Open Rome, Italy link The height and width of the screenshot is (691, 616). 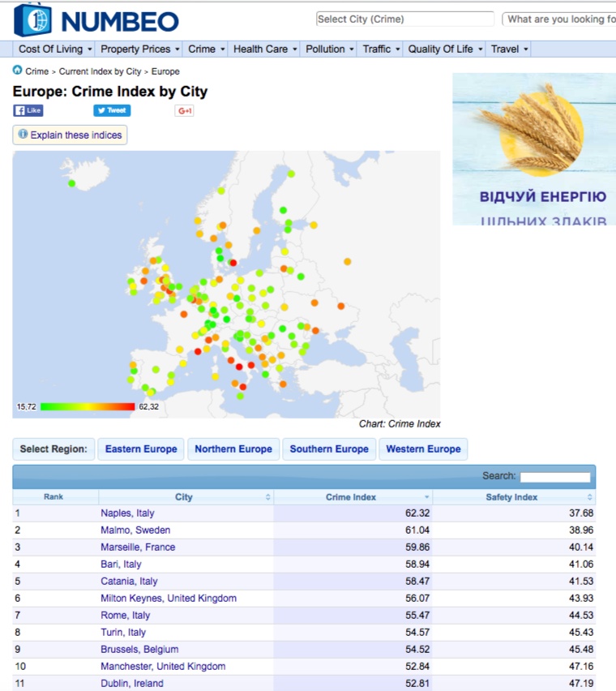125,616
